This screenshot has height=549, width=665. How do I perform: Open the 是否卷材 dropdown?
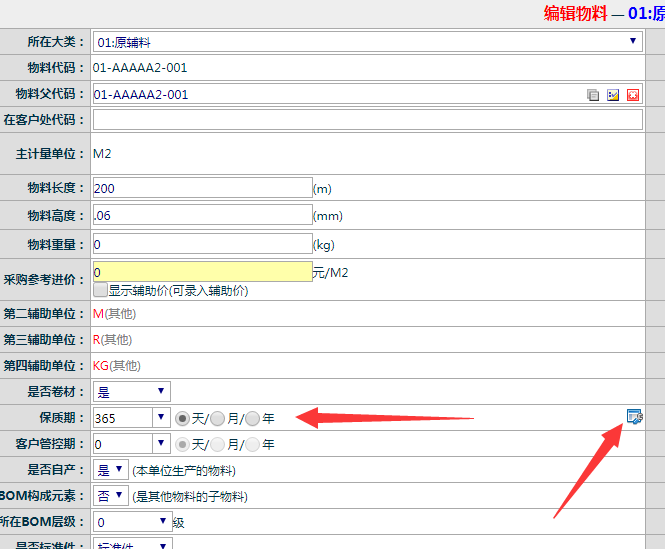131,391
